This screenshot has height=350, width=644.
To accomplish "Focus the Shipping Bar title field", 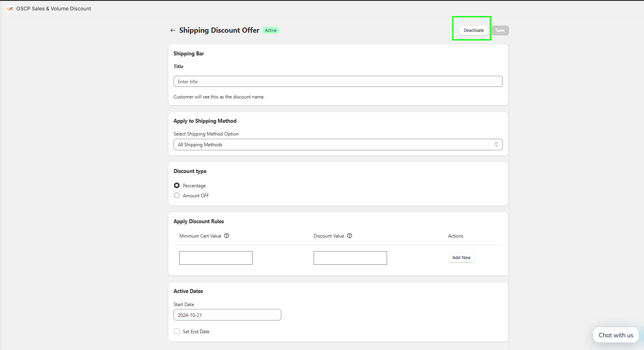I will pos(338,81).
